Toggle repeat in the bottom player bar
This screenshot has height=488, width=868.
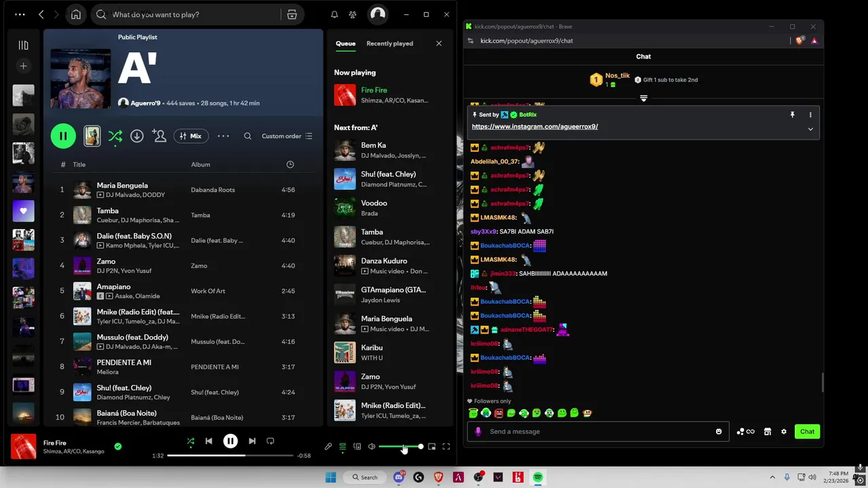click(270, 441)
